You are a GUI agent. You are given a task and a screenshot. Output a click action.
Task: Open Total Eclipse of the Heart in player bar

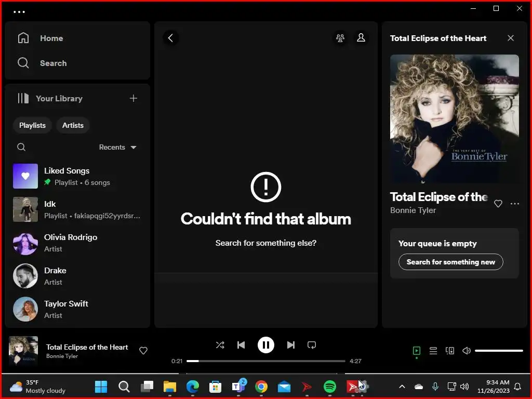(x=87, y=347)
